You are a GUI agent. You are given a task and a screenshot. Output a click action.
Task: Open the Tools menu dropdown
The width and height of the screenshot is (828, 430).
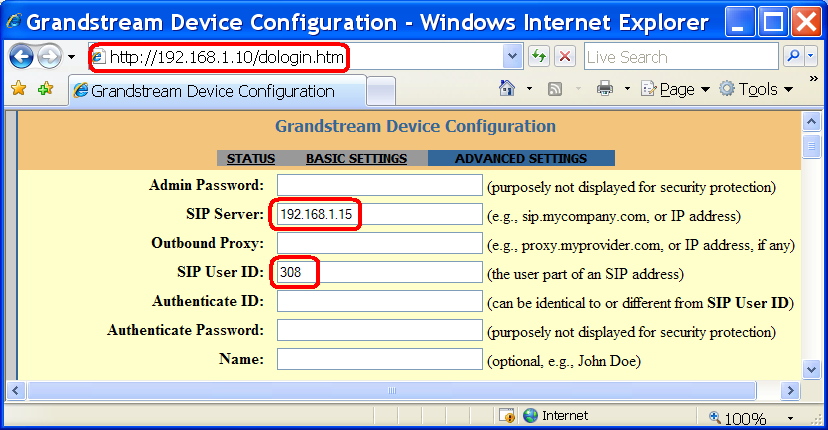point(756,89)
